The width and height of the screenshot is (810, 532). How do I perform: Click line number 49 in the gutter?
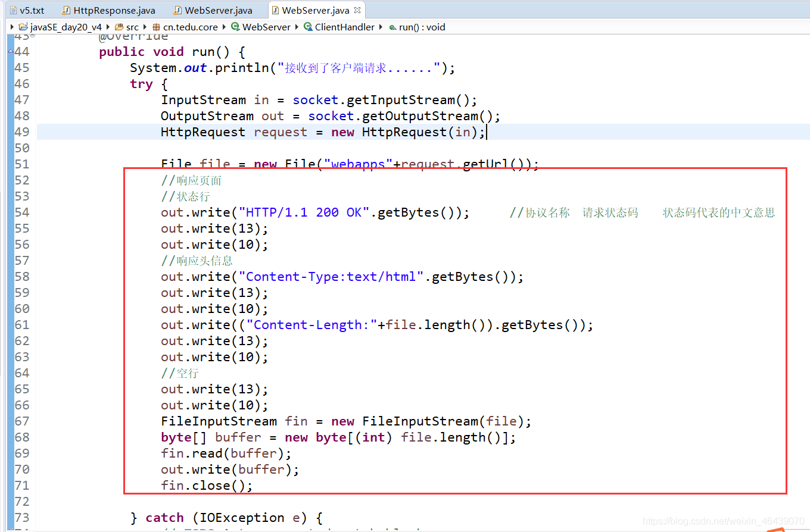coord(21,132)
